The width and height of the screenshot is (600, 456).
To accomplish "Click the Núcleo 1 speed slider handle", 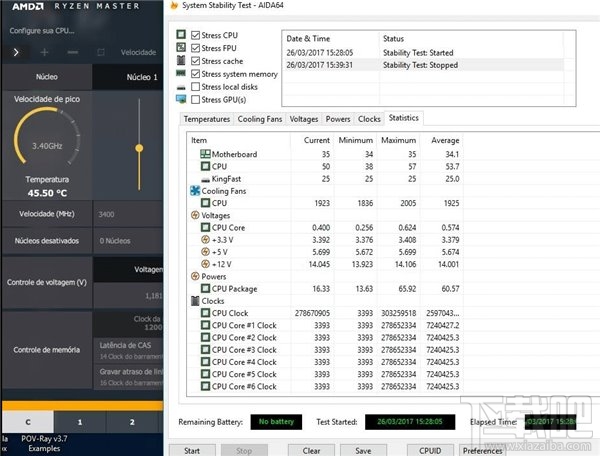I will [x=139, y=148].
